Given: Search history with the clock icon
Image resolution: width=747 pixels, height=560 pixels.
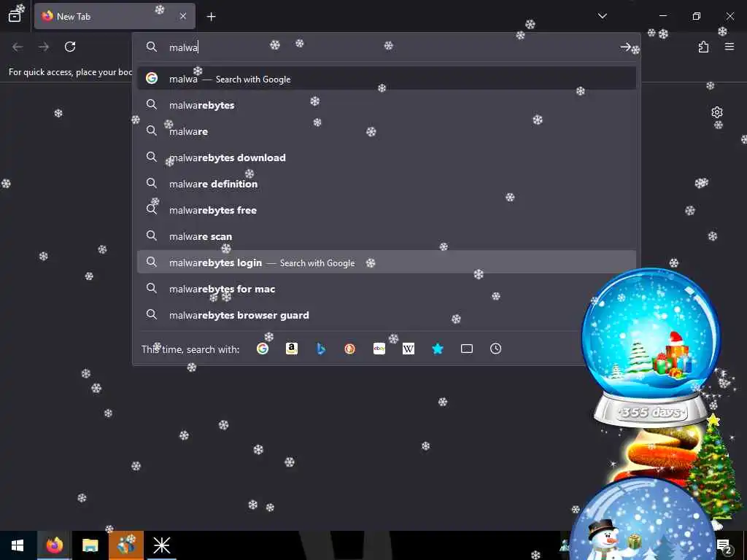Looking at the screenshot, I should point(495,349).
